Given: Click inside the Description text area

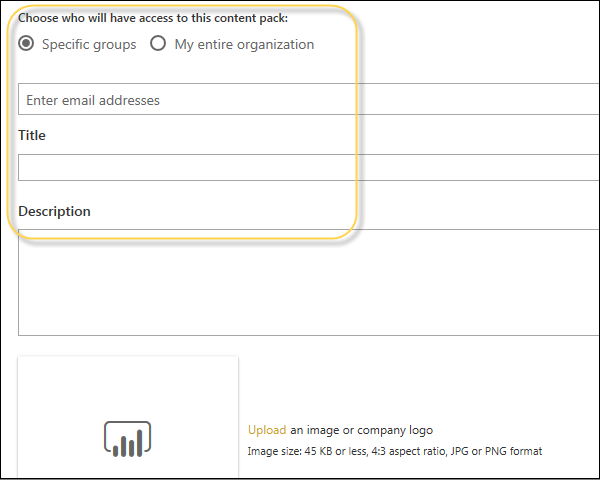Looking at the screenshot, I should [300, 282].
